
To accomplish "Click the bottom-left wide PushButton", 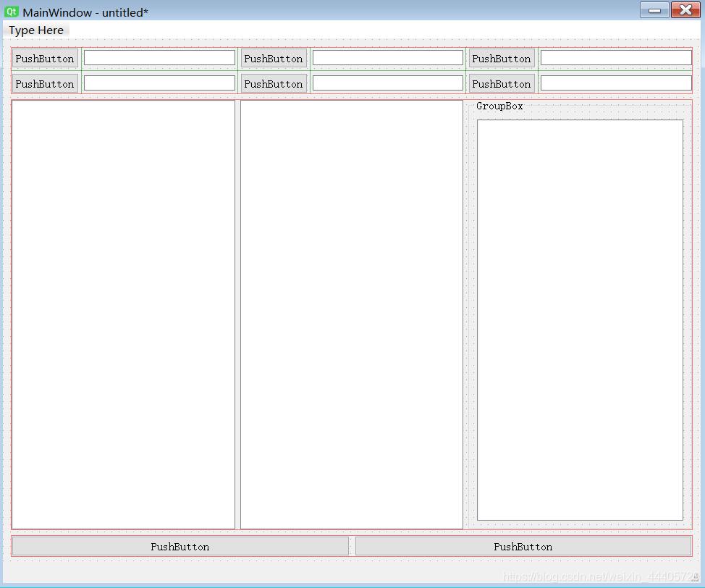I will point(180,547).
